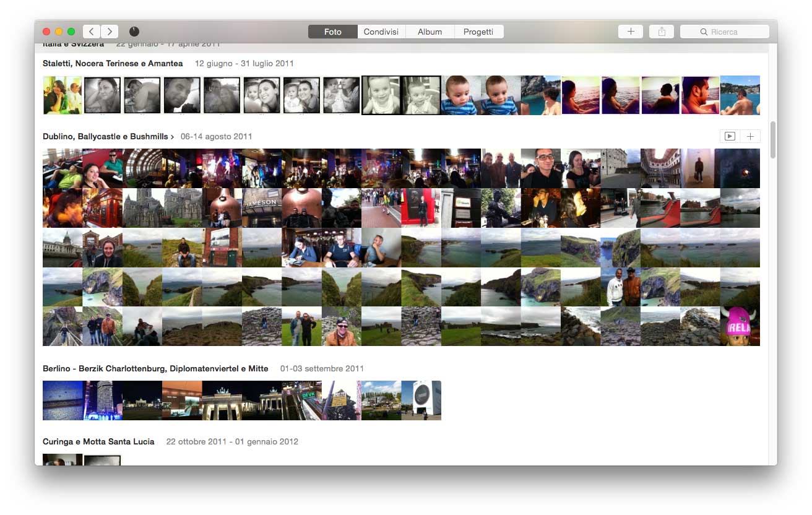Viewport: 812px width, 515px height.
Task: Click the circular progress indicator icon
Action: click(x=134, y=32)
